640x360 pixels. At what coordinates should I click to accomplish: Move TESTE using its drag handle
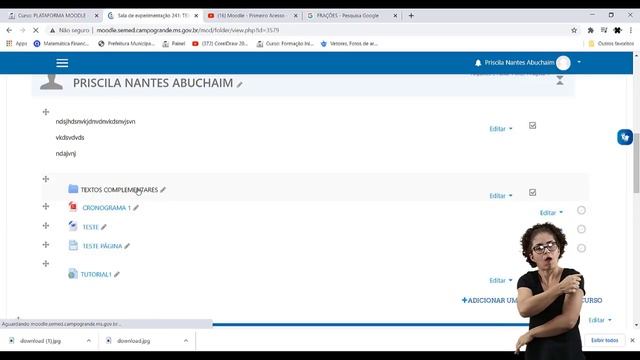click(46, 226)
